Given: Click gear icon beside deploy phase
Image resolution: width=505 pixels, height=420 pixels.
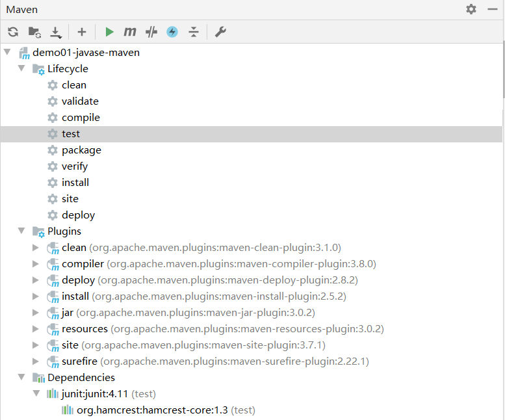Looking at the screenshot, I should [53, 215].
